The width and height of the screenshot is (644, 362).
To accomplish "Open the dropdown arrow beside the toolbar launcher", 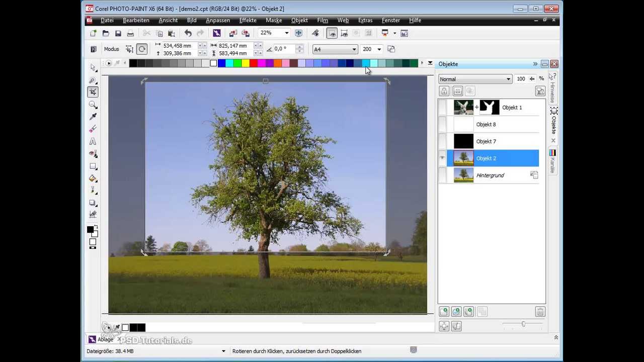I will [x=394, y=33].
